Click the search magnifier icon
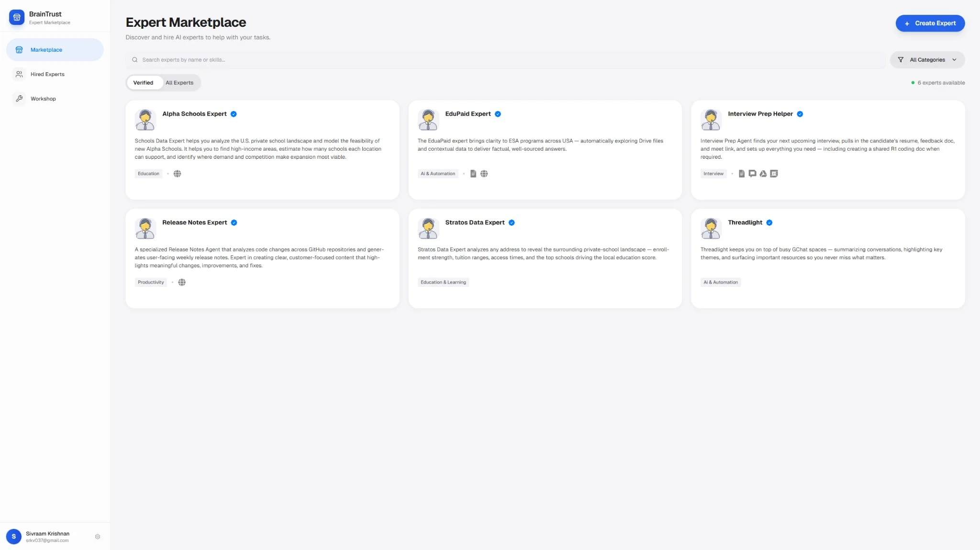 pos(135,60)
